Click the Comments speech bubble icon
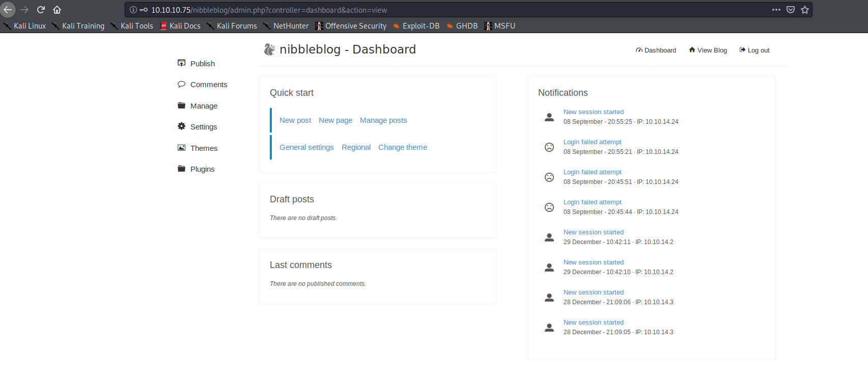The height and width of the screenshot is (373, 868). click(181, 84)
